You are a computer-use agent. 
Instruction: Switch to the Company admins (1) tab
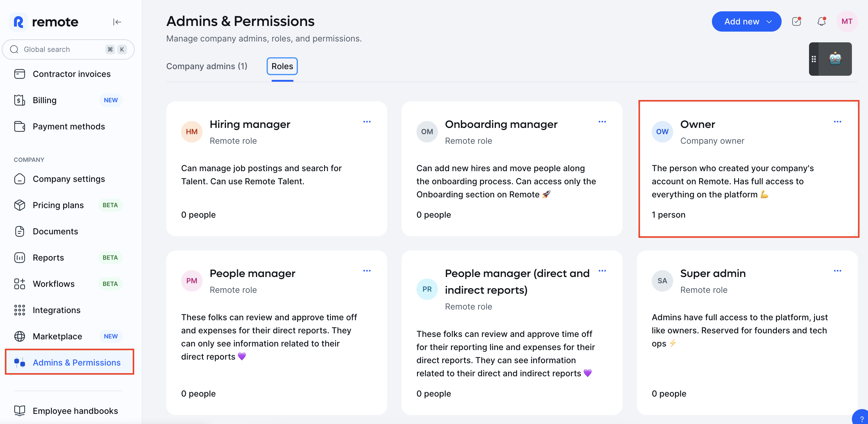(206, 66)
